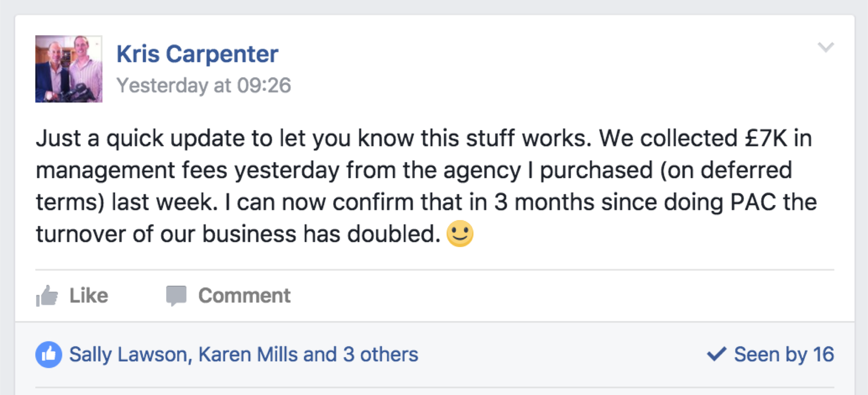The image size is (868, 395).
Task: Click the Seen by checkmark icon
Action: click(716, 354)
